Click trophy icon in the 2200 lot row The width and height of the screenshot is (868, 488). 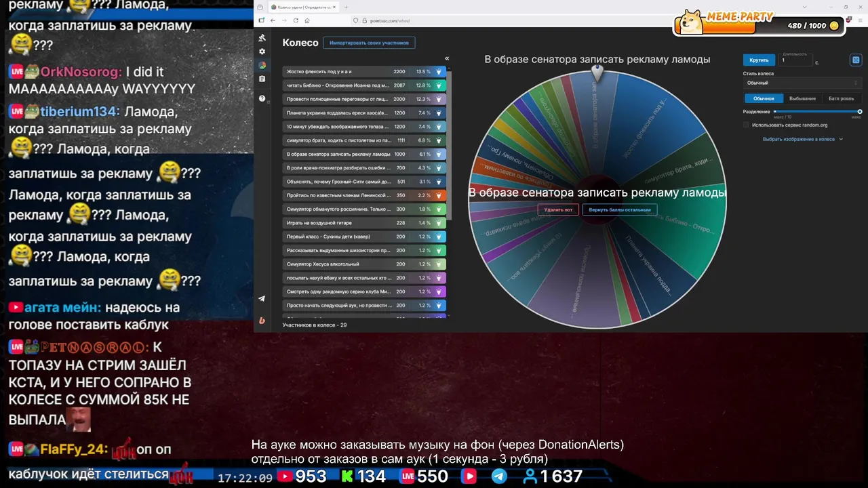pyautogui.click(x=439, y=71)
